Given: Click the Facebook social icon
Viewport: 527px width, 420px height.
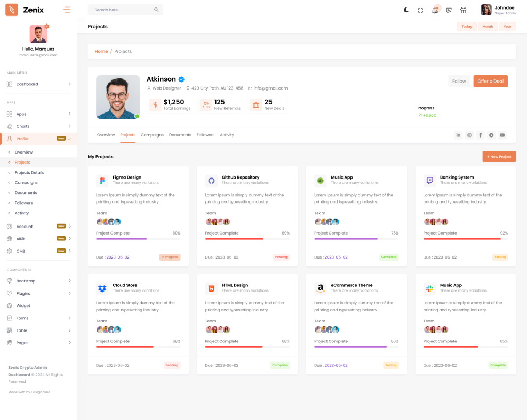Looking at the screenshot, I should pos(480,135).
